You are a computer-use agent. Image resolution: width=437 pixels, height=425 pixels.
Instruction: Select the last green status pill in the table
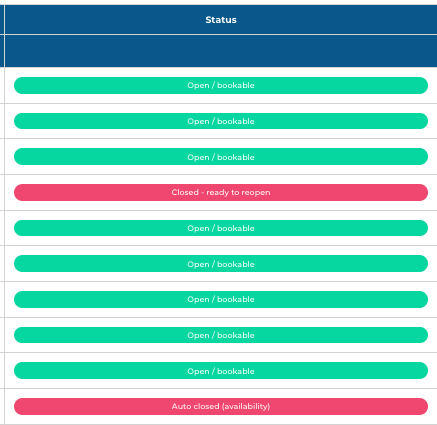221,371
